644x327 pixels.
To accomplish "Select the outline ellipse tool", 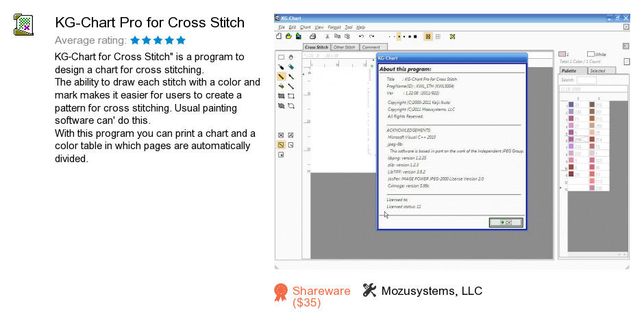I will 291,106.
